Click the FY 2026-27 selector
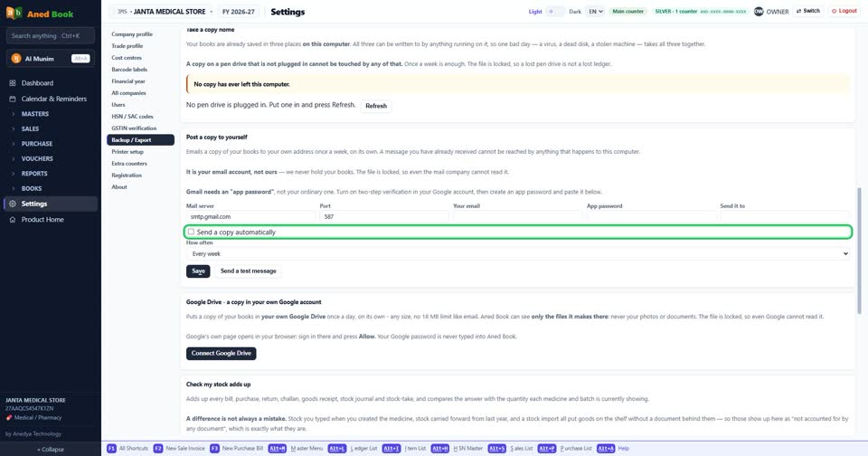868x456 pixels. (x=239, y=12)
